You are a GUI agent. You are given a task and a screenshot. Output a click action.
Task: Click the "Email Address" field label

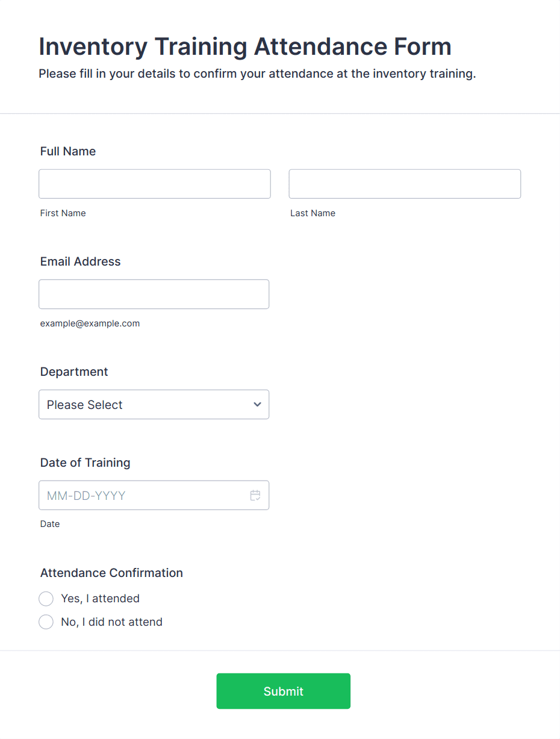[x=81, y=261]
